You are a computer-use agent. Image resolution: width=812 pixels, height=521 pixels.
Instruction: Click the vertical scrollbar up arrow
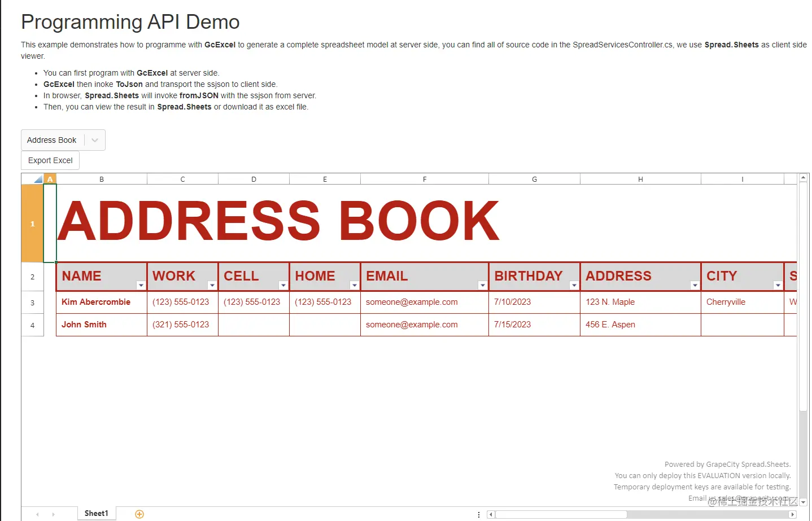(x=803, y=178)
